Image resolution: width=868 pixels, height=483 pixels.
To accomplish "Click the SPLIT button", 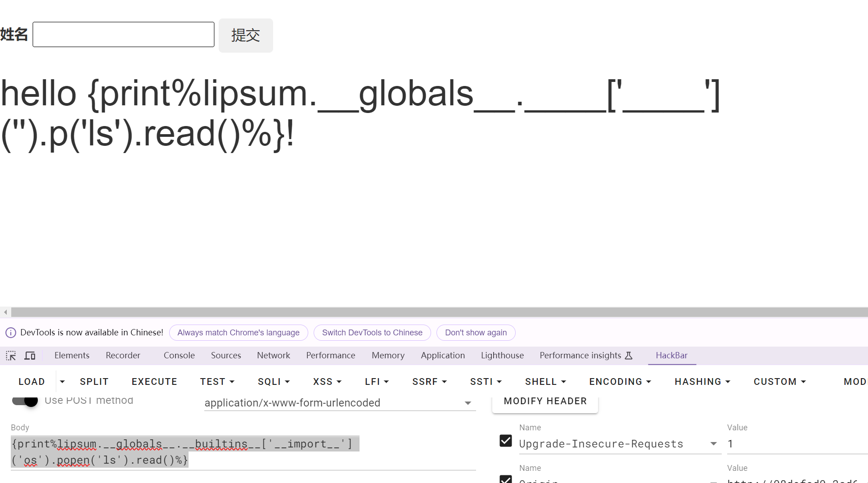I will 94,382.
